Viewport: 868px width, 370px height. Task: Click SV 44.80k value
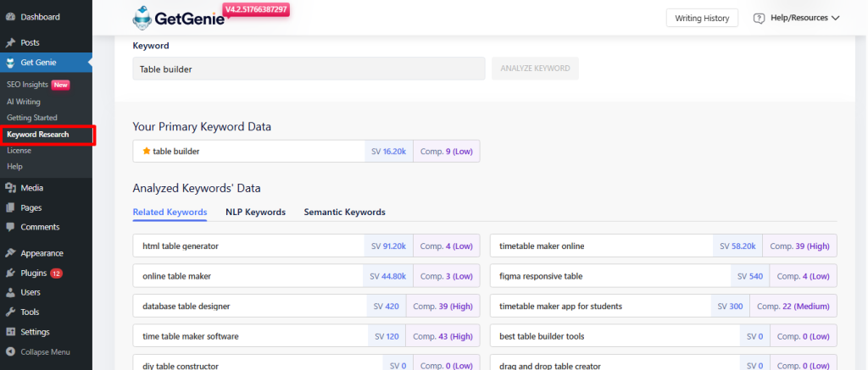point(388,276)
